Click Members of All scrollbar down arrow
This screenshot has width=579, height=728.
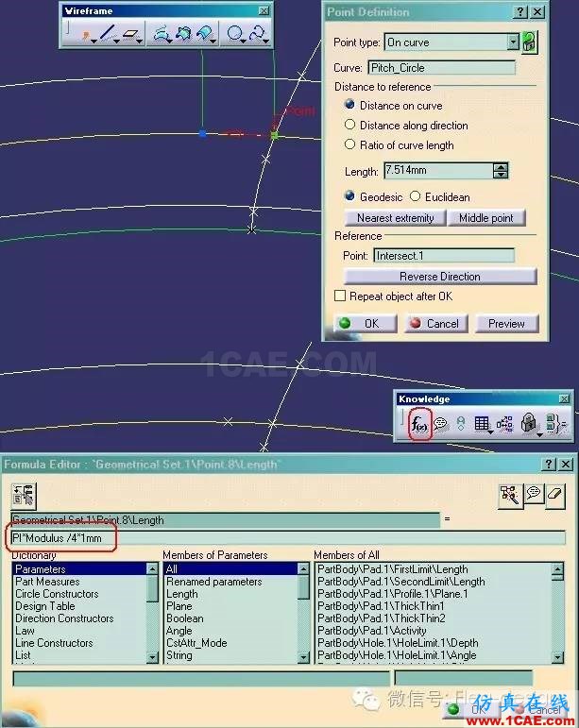point(557,657)
